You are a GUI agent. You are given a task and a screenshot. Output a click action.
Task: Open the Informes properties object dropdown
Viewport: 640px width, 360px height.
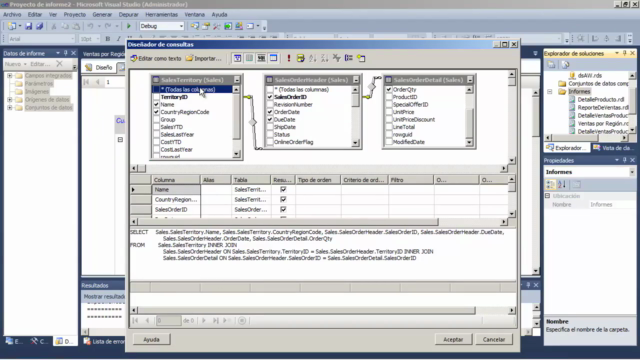[632, 172]
